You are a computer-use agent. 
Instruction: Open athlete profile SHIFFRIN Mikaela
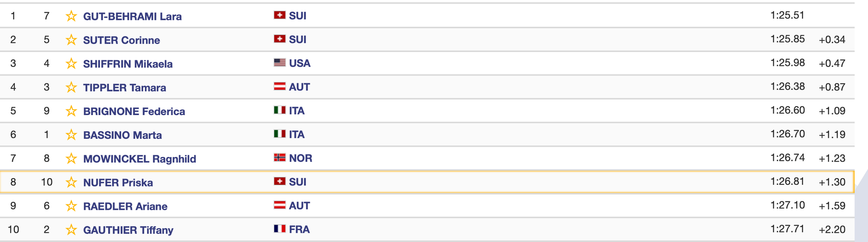coord(128,63)
